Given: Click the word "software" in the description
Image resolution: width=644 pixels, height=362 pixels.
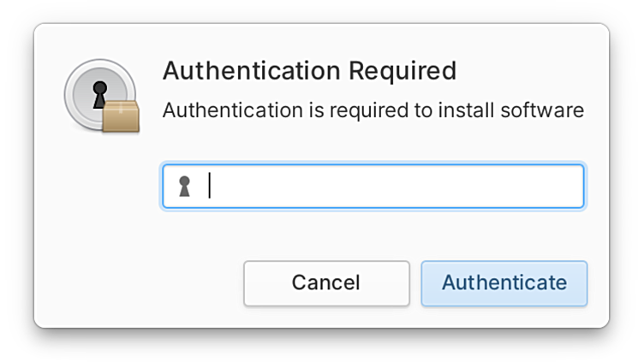Looking at the screenshot, I should (542, 110).
